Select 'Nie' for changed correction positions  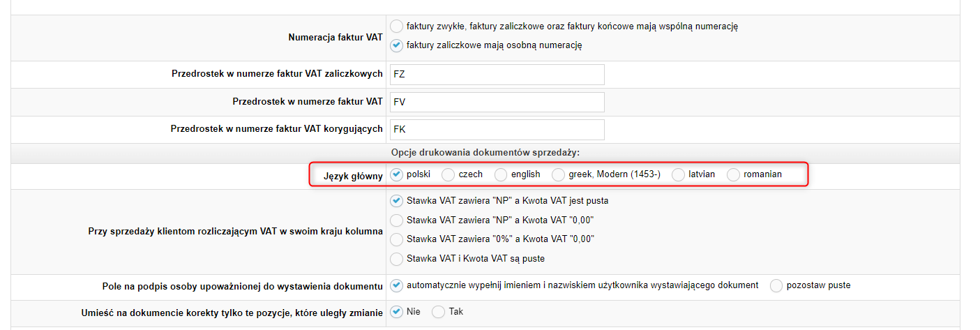click(x=396, y=312)
